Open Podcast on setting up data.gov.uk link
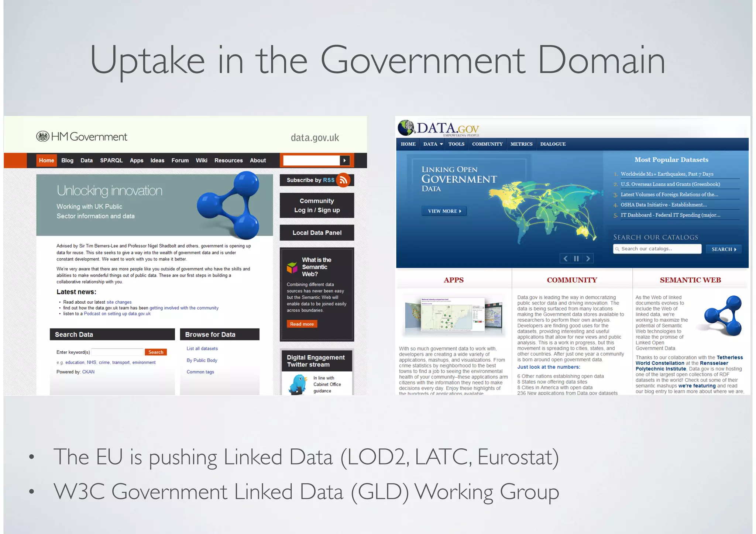 coord(117,314)
